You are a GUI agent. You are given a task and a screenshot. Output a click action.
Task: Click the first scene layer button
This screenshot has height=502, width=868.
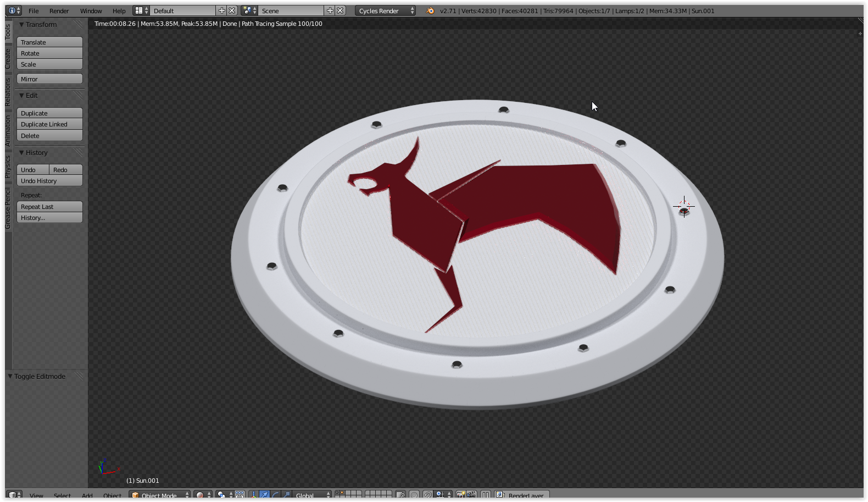(337, 493)
